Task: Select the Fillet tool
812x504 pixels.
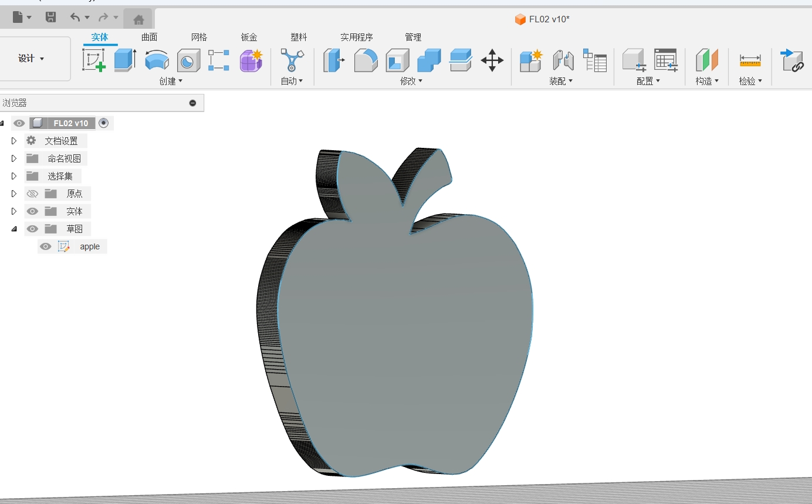Action: pos(366,60)
